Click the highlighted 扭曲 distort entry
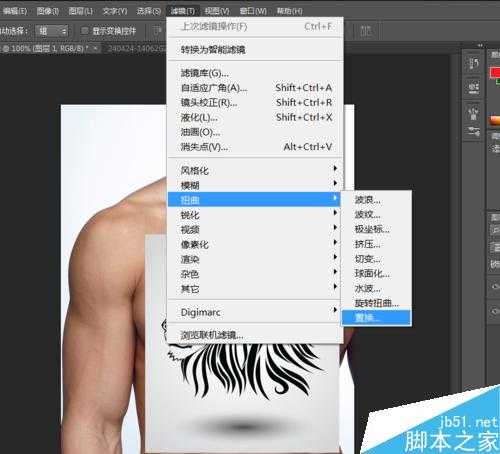The image size is (500, 454). [254, 200]
